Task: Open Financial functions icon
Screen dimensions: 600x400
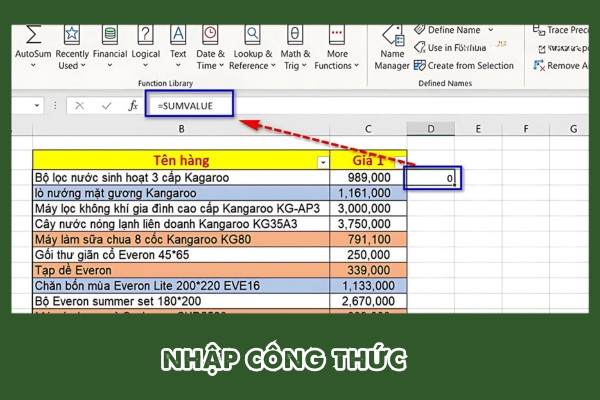Action: click(x=110, y=34)
